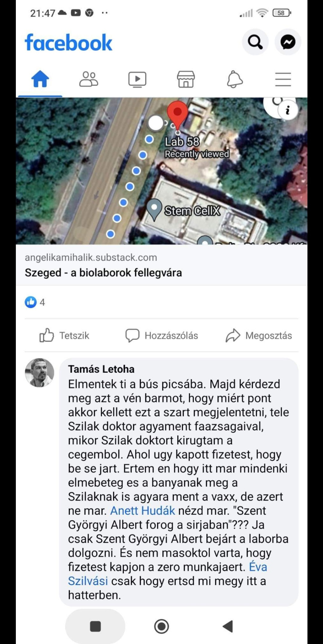Open the Friends tab

[x=89, y=79]
